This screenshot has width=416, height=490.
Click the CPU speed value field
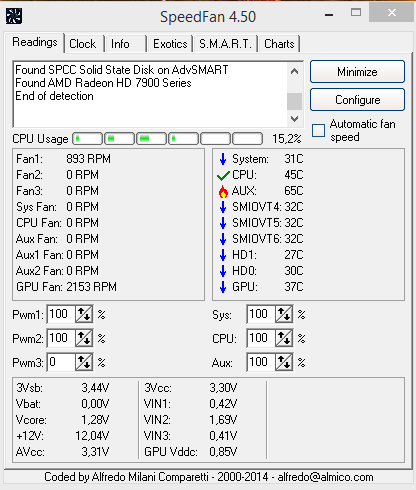261,338
